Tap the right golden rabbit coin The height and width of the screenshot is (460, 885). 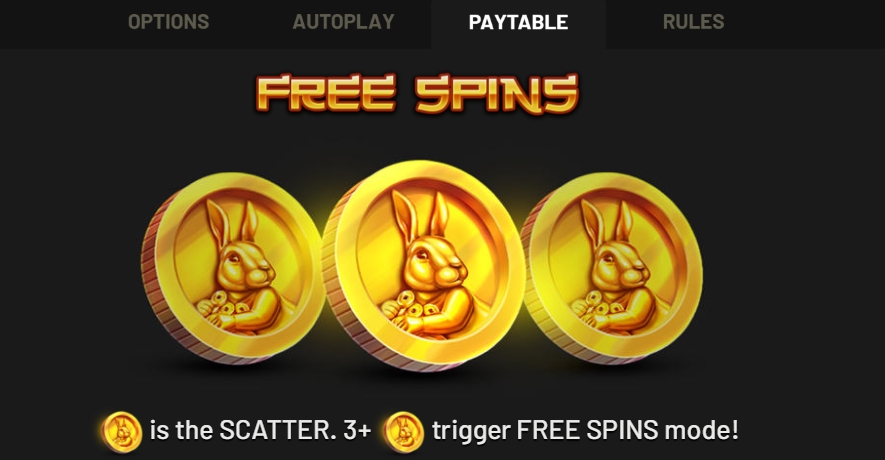tap(611, 269)
